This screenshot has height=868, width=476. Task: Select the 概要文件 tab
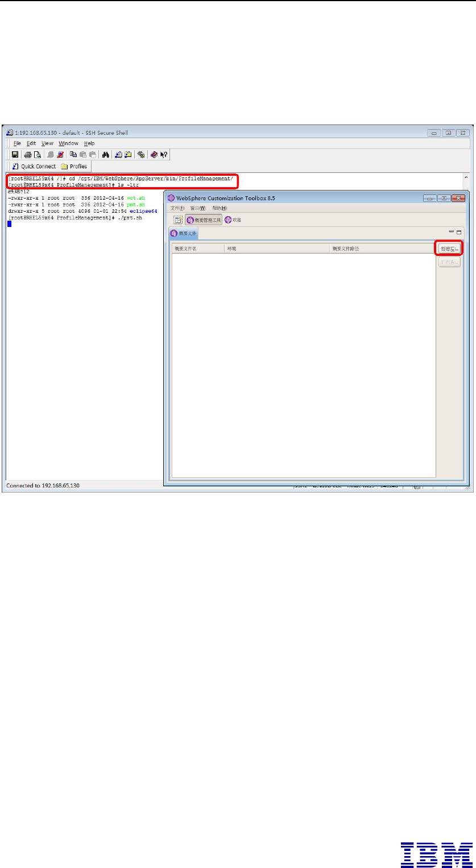tap(184, 233)
